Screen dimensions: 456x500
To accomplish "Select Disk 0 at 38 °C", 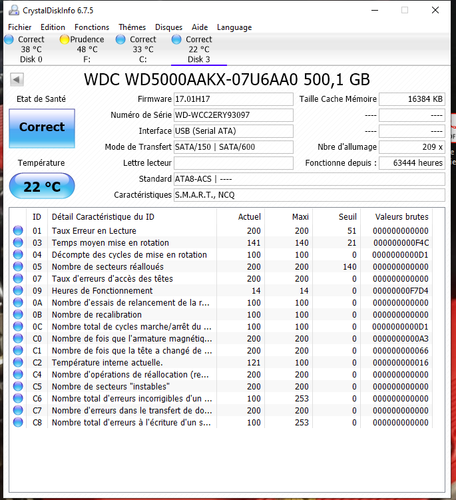I will 26,49.
